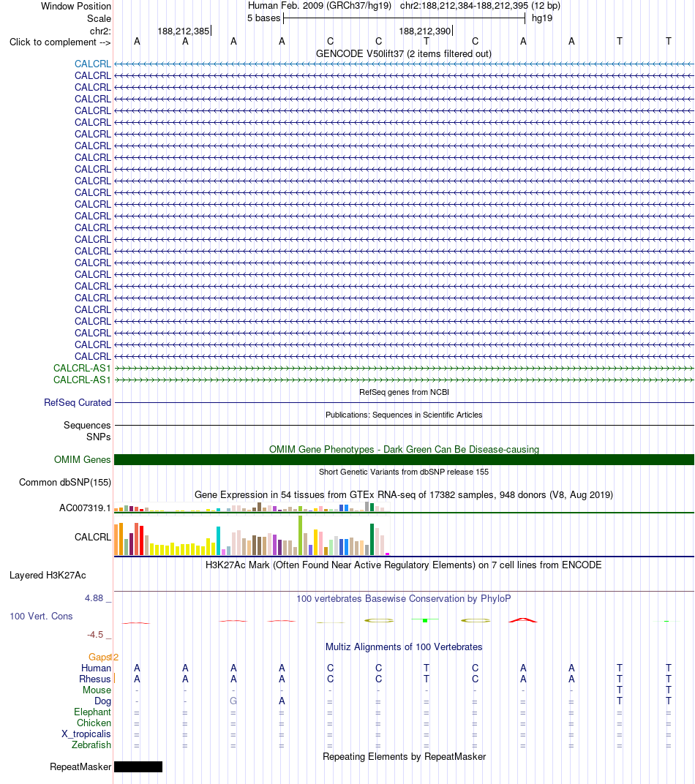Click the 'chr2:' ruler label
Viewport: 695px width, 784px height.
[100, 31]
